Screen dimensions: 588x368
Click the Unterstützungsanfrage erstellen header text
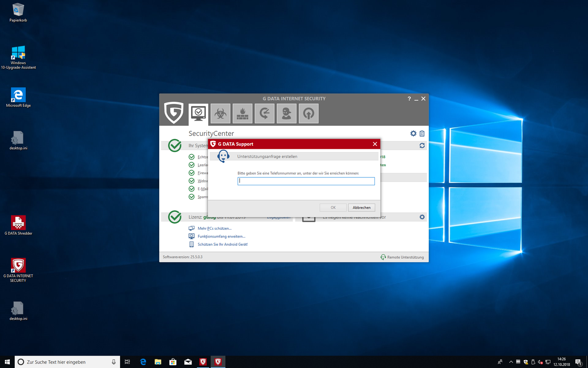point(267,157)
